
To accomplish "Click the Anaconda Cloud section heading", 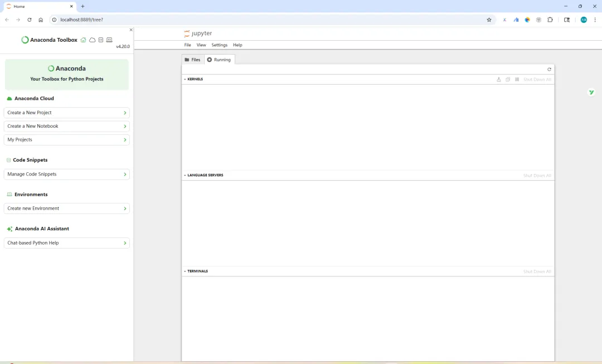I will coord(34,99).
